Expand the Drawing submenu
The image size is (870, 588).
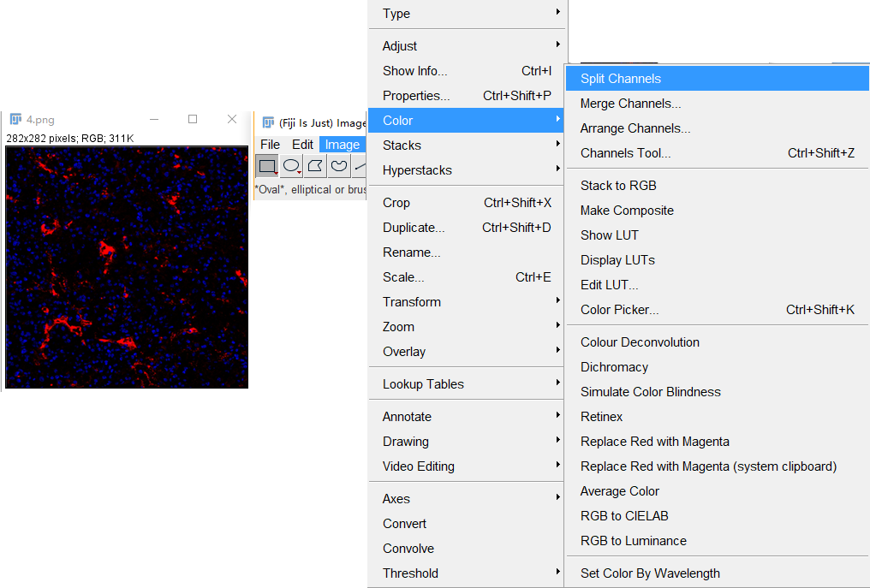point(466,442)
